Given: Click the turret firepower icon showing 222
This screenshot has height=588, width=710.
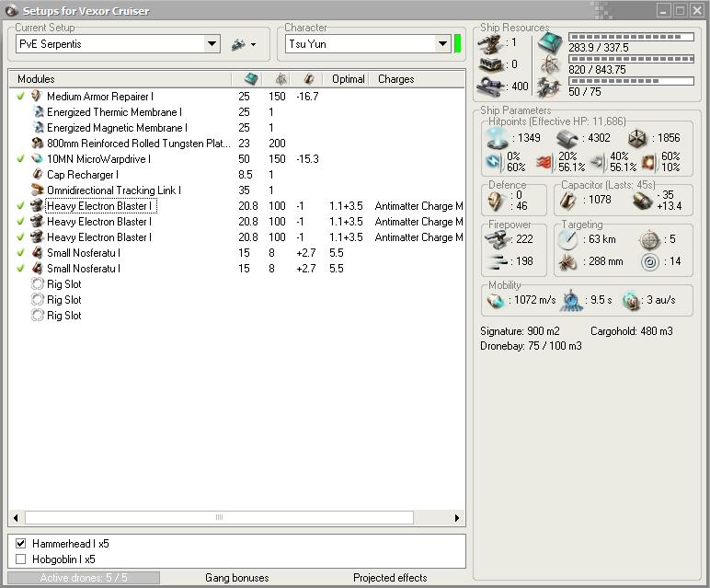Looking at the screenshot, I should (496, 239).
